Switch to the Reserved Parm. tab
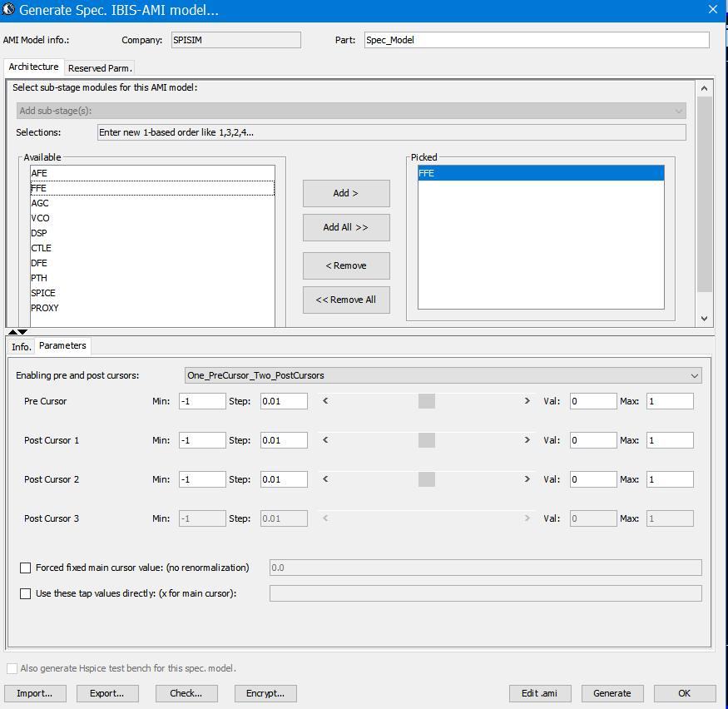The height and width of the screenshot is (709, 728). pos(100,68)
